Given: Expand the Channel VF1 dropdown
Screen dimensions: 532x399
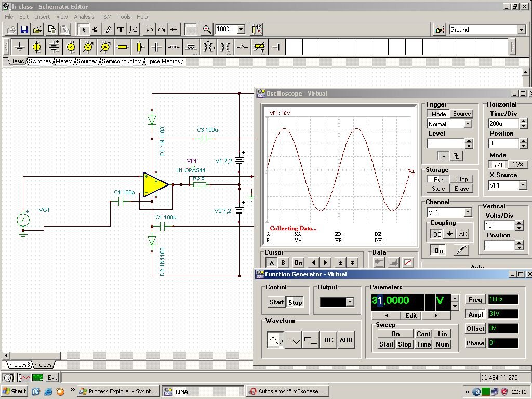Looking at the screenshot, I should (468, 212).
